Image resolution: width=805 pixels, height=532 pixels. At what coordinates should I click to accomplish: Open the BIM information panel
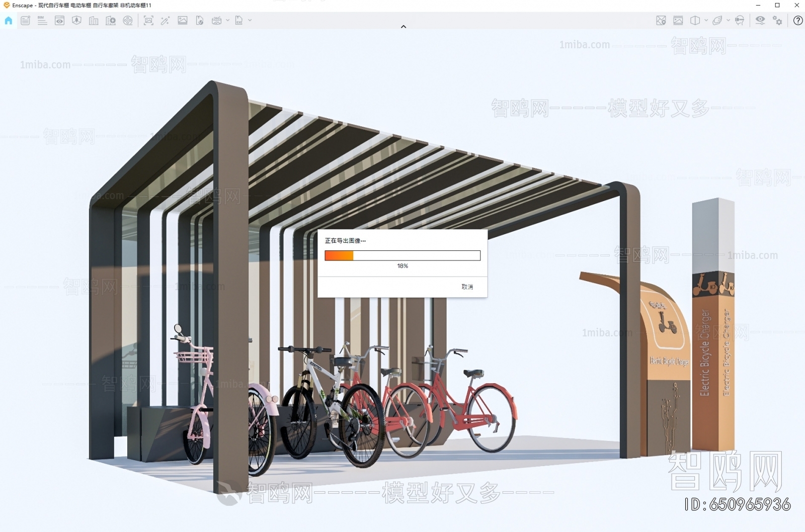[42, 21]
